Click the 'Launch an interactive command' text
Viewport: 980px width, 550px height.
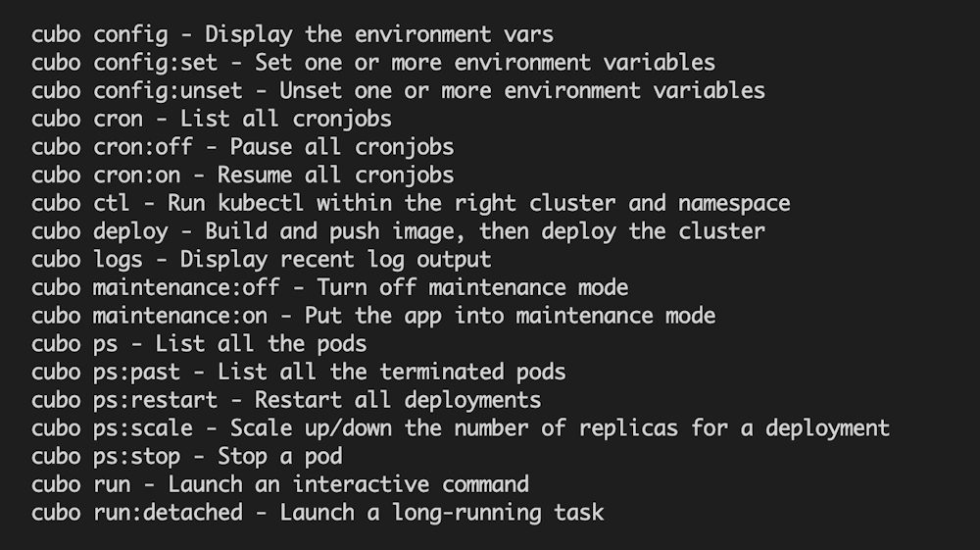click(x=348, y=484)
